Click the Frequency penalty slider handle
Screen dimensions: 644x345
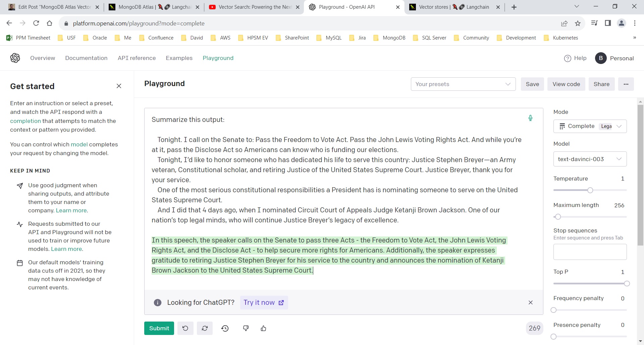(x=554, y=310)
